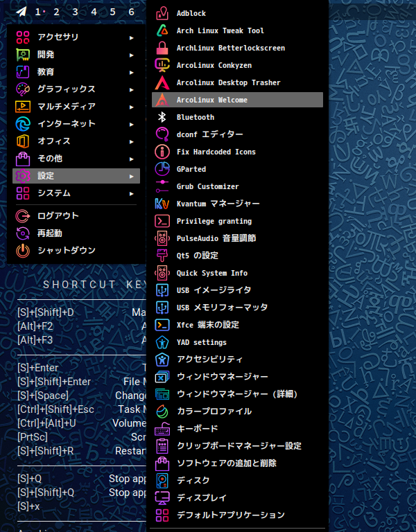Viewport: 416px width, 532px height.
Task: Click the シャットダウン power icon
Action: tap(23, 250)
